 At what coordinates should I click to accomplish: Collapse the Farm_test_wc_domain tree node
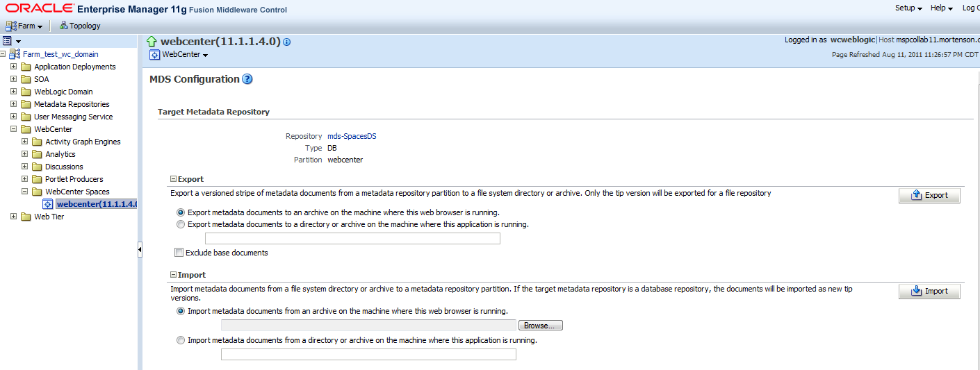pyautogui.click(x=3, y=54)
